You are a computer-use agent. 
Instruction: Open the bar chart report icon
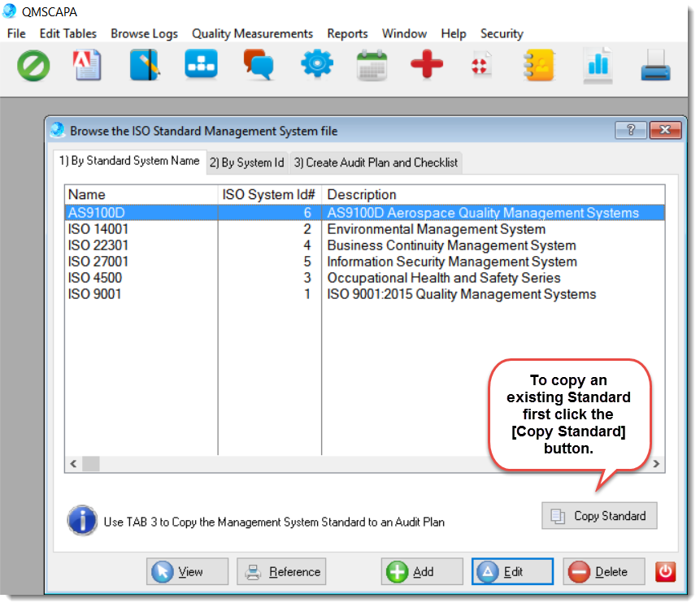pyautogui.click(x=597, y=65)
